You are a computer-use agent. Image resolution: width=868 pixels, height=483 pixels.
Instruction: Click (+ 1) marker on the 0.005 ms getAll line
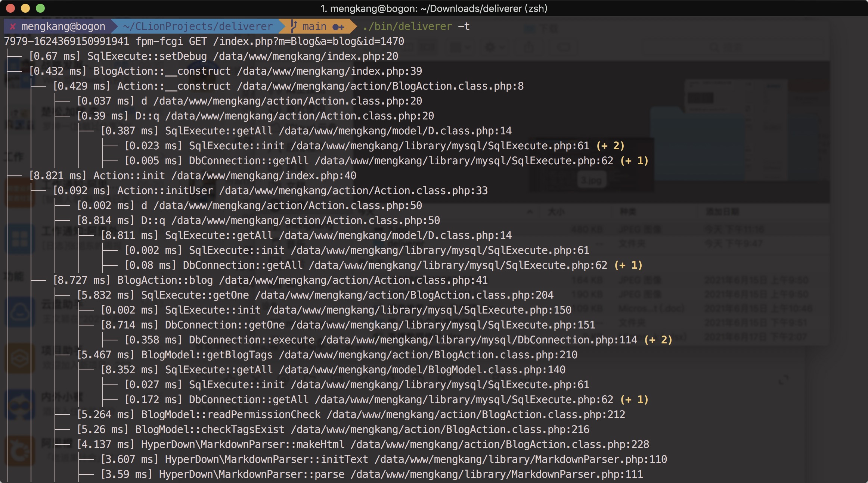[634, 161]
